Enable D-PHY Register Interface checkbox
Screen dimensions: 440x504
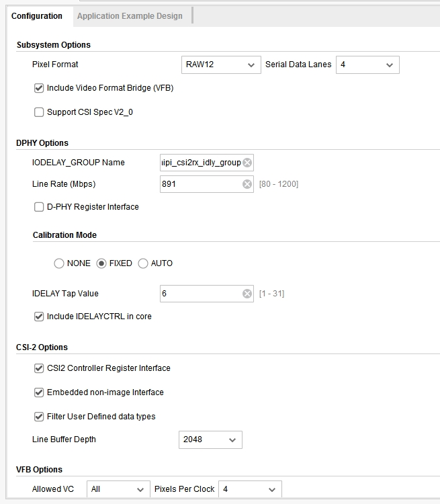(x=39, y=207)
